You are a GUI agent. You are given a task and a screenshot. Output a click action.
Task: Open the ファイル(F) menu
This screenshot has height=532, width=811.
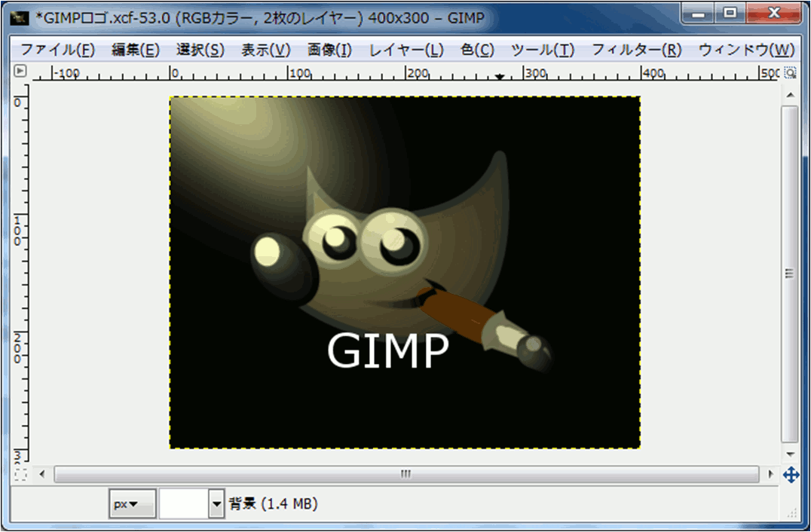coord(57,50)
